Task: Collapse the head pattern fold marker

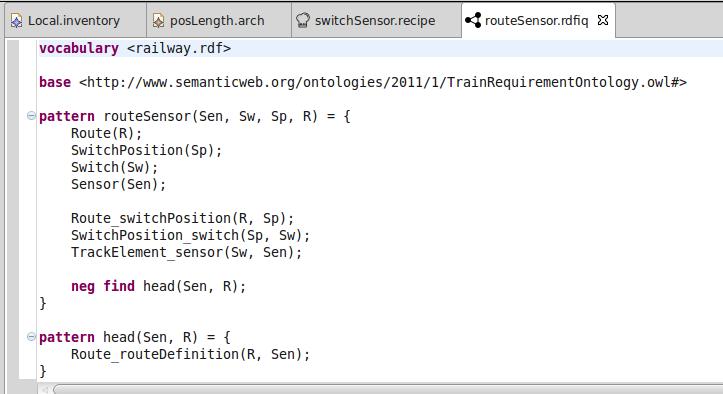Action: [x=31, y=337]
